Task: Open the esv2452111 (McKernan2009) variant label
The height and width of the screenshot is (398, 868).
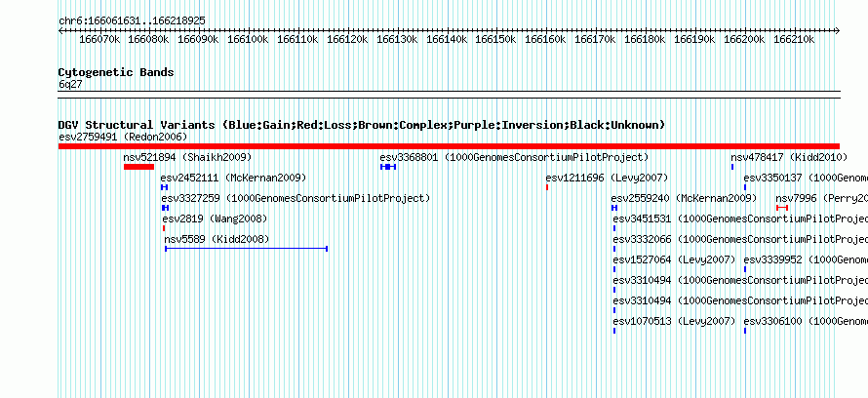Action: pos(233,178)
